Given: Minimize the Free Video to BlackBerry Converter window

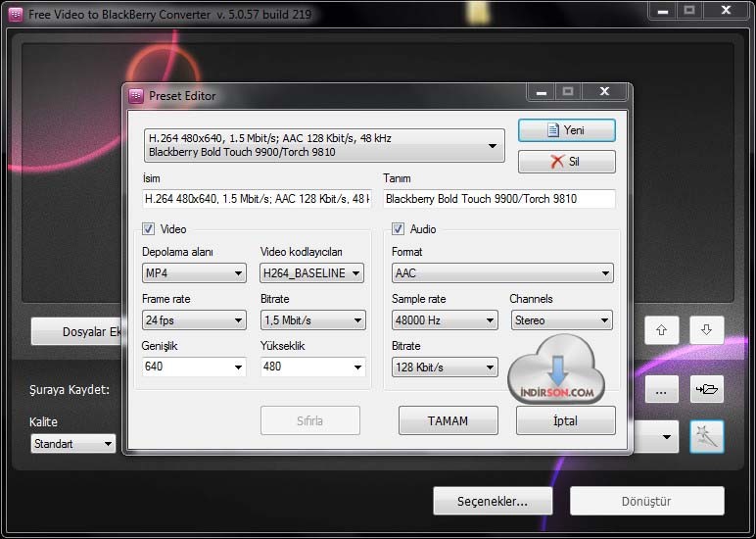Looking at the screenshot, I should coord(663,10).
